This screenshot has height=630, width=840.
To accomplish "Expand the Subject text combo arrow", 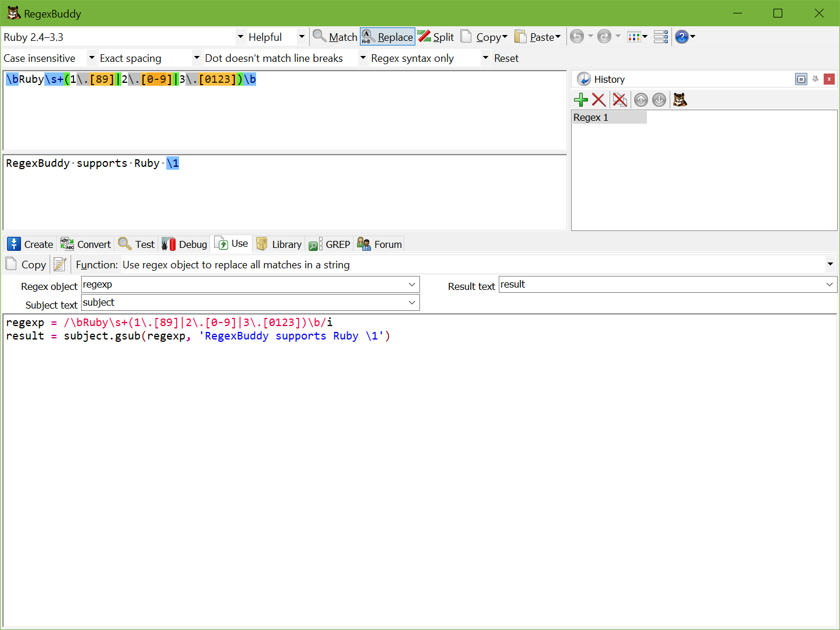I will pos(412,303).
